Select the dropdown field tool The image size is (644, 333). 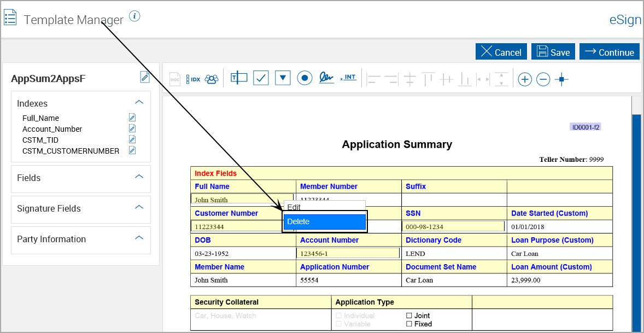click(x=283, y=78)
